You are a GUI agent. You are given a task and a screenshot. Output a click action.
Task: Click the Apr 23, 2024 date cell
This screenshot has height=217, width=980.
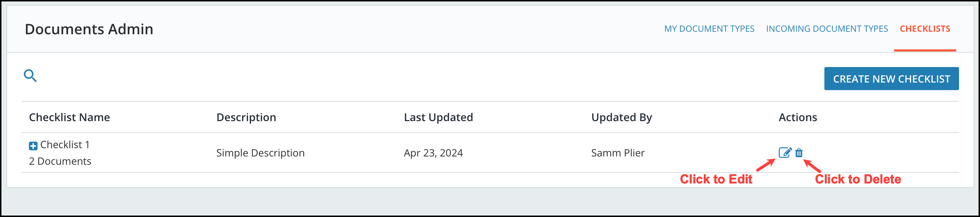433,153
